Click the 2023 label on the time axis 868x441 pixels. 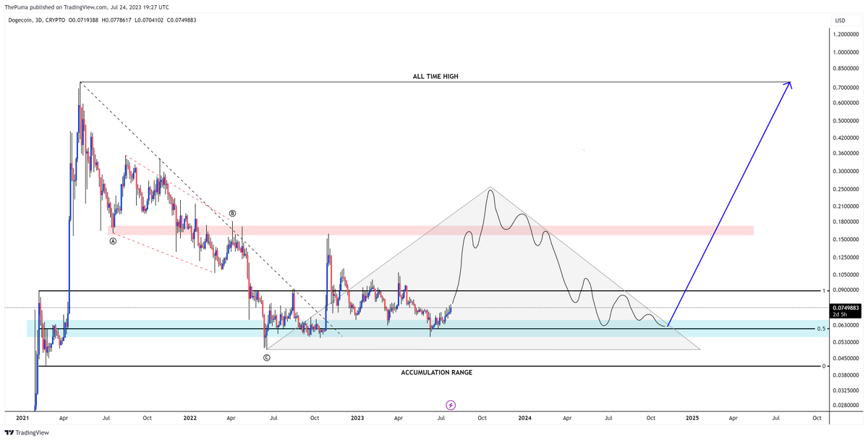[357, 419]
